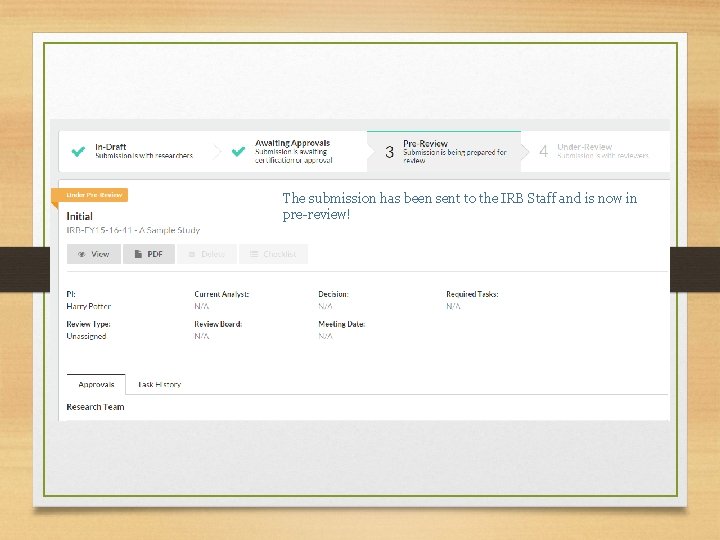720x540 pixels.
Task: Click the Research Team section heading
Action: click(x=96, y=407)
